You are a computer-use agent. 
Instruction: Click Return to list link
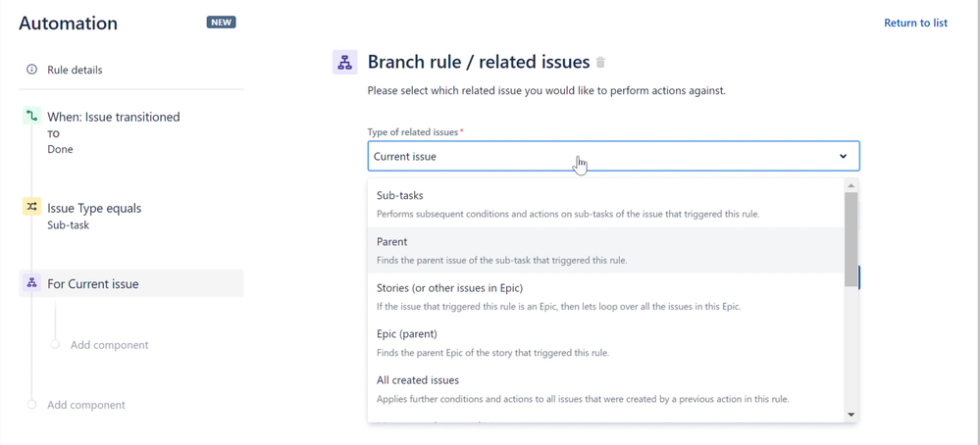pos(915,24)
